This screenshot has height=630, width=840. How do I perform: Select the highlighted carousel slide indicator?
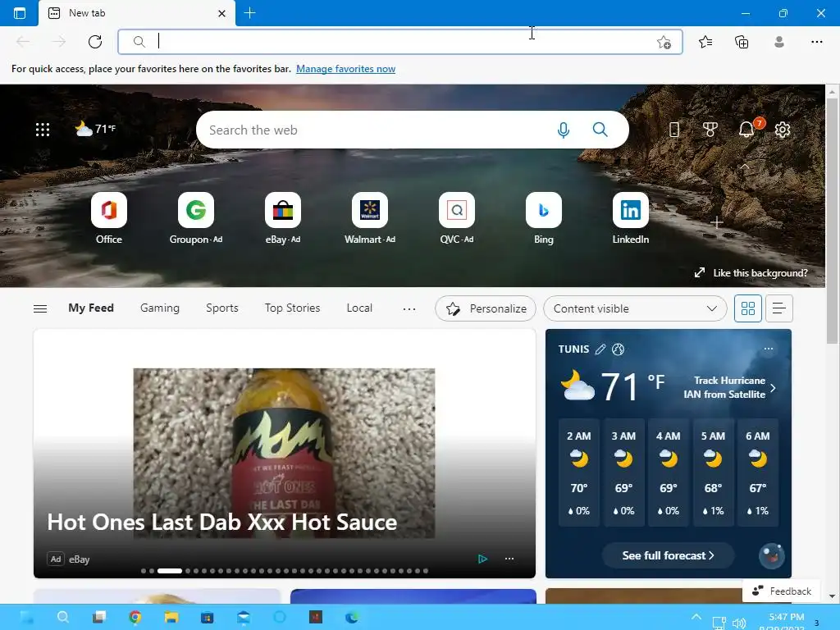(169, 571)
